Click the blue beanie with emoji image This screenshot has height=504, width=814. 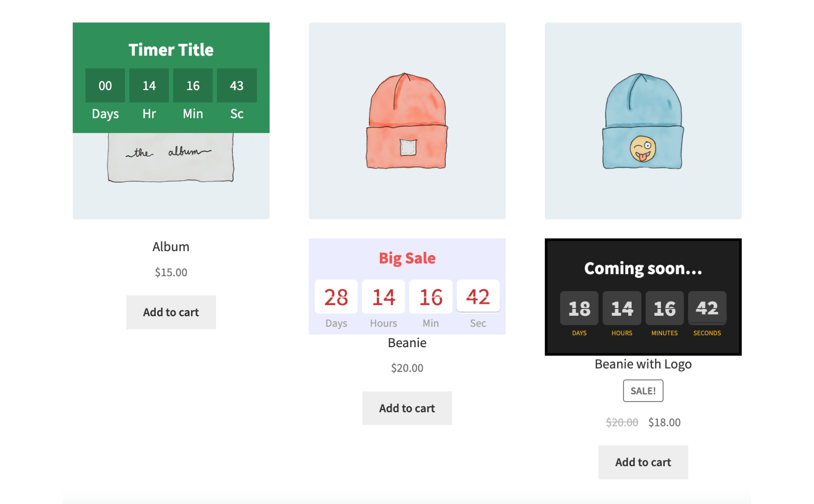pyautogui.click(x=642, y=121)
